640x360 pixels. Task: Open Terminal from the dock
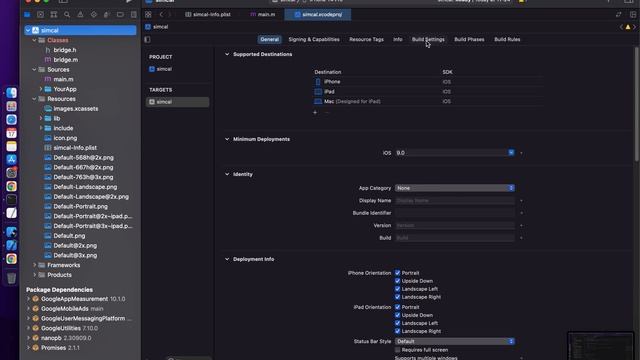(x=11, y=200)
